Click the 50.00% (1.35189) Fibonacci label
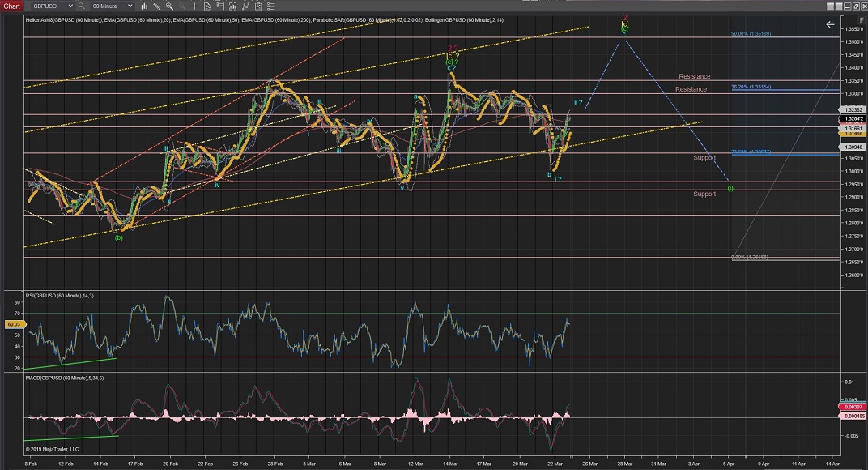Image resolution: width=868 pixels, height=470 pixels. pyautogui.click(x=751, y=34)
